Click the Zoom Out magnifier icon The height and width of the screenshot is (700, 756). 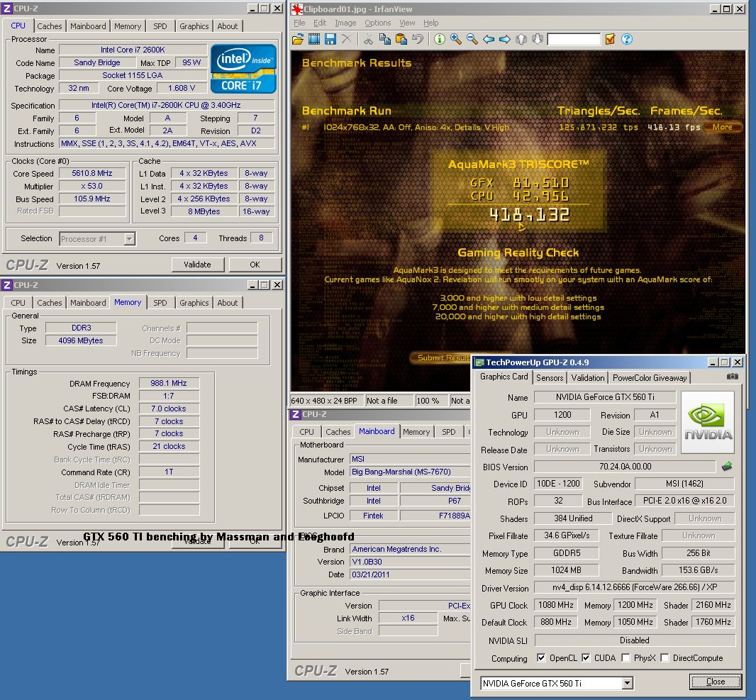[472, 40]
